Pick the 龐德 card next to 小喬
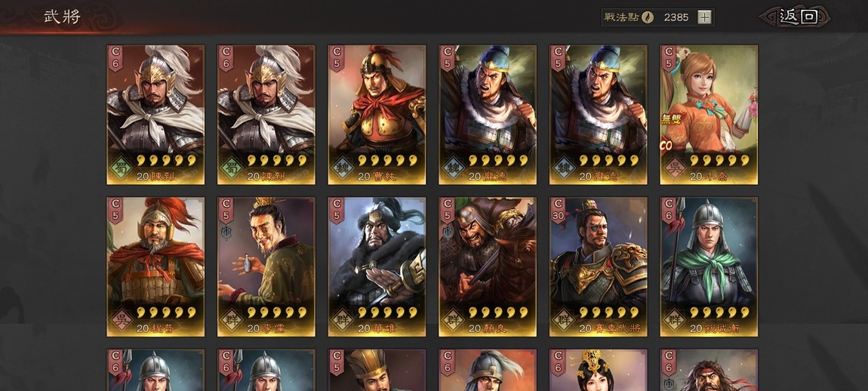The width and height of the screenshot is (868, 391). pos(599,115)
